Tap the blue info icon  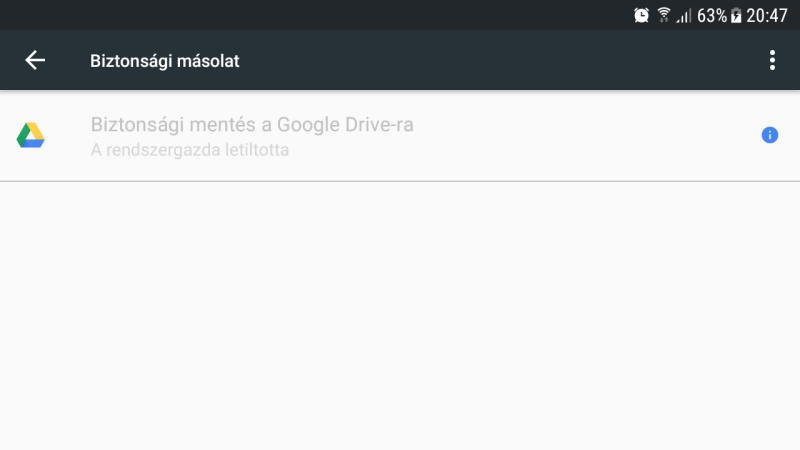pos(770,135)
